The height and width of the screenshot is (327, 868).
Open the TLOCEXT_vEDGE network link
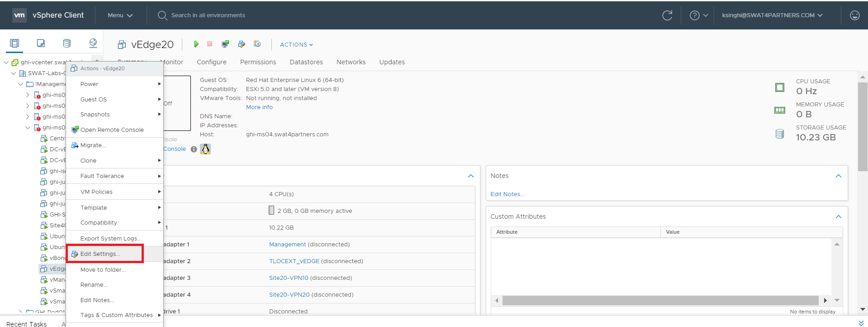coord(294,261)
